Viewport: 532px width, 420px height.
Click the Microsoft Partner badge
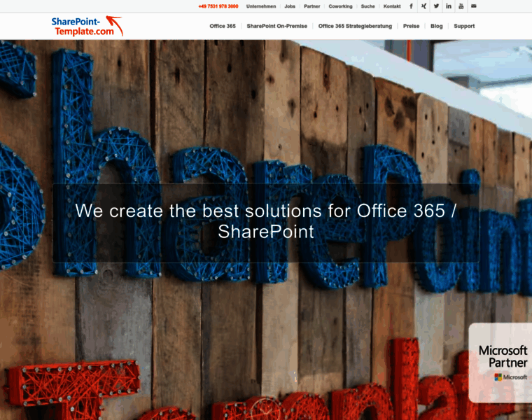(x=500, y=363)
